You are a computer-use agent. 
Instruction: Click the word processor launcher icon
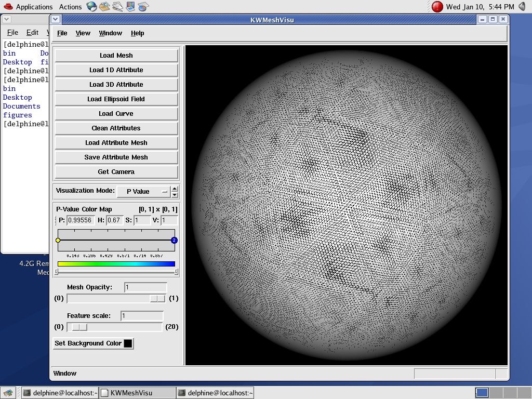pyautogui.click(x=118, y=7)
